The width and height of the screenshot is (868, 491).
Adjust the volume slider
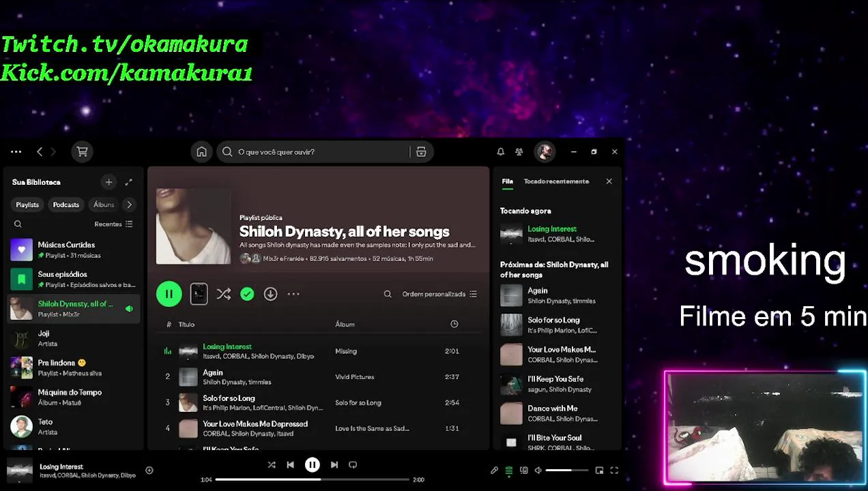click(566, 471)
